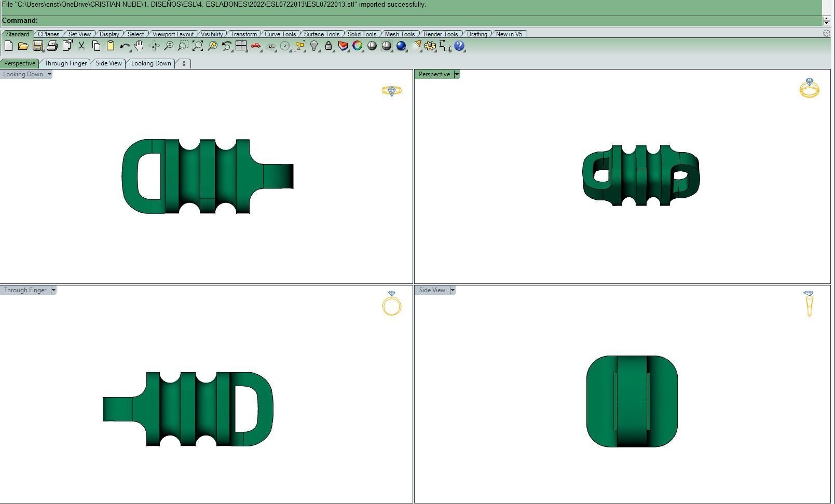Click Zoom extents icon
The height and width of the screenshot is (504, 835).
(198, 46)
